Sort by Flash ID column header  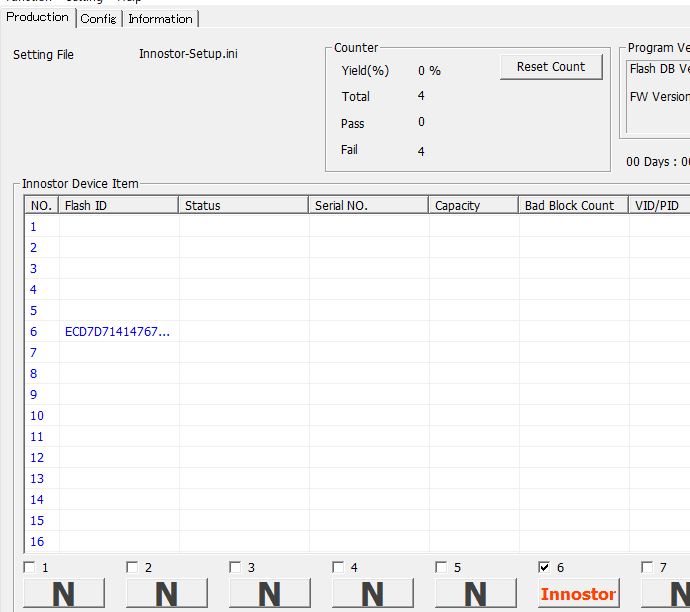(118, 205)
